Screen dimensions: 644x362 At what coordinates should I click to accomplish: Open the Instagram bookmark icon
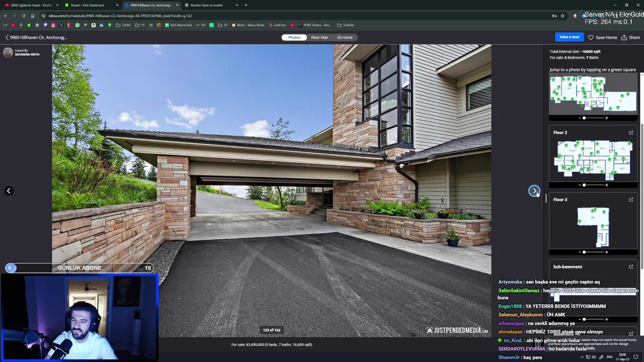tap(53, 25)
